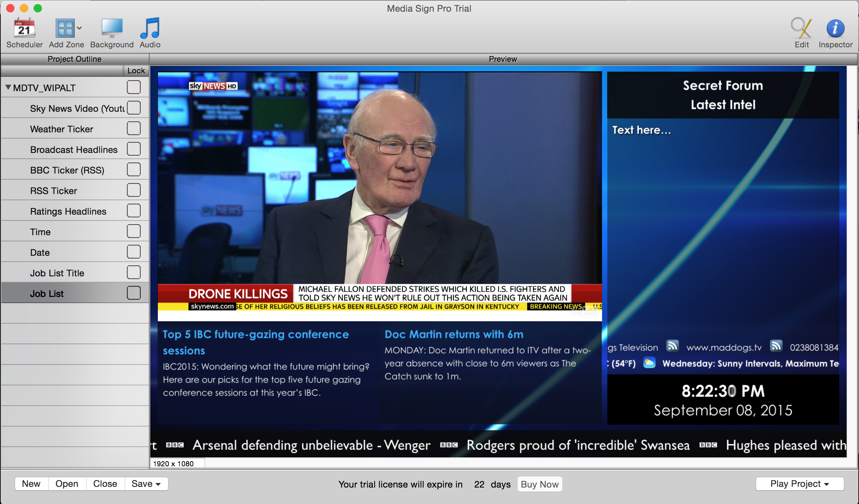Click the weather cloud icon in ticker

pos(649,363)
